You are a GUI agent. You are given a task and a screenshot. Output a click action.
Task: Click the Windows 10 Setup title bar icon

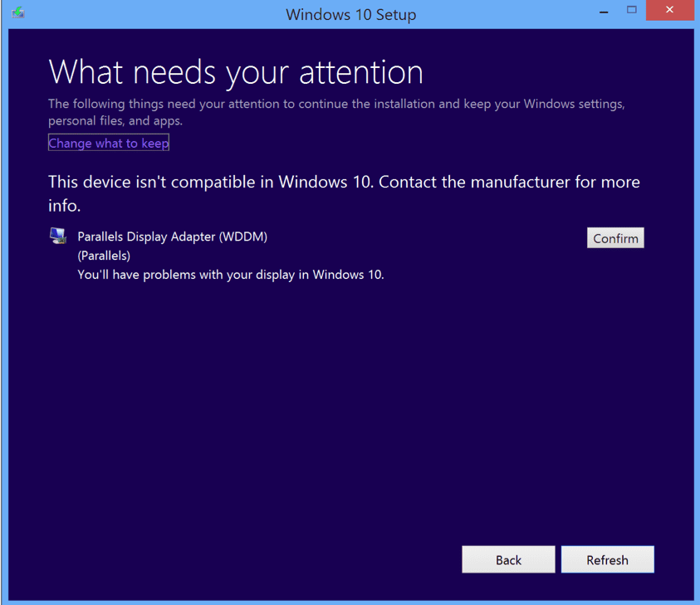[x=18, y=12]
